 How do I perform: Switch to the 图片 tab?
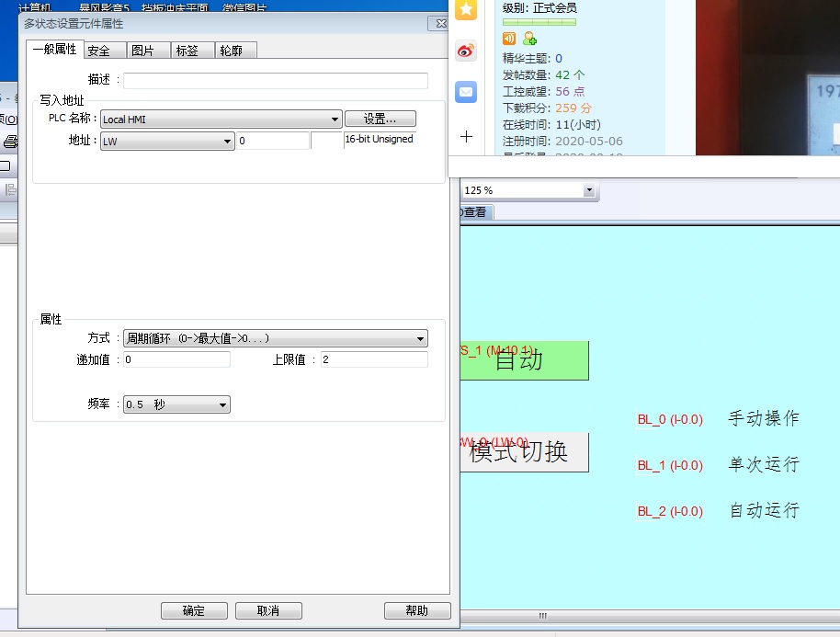click(142, 51)
